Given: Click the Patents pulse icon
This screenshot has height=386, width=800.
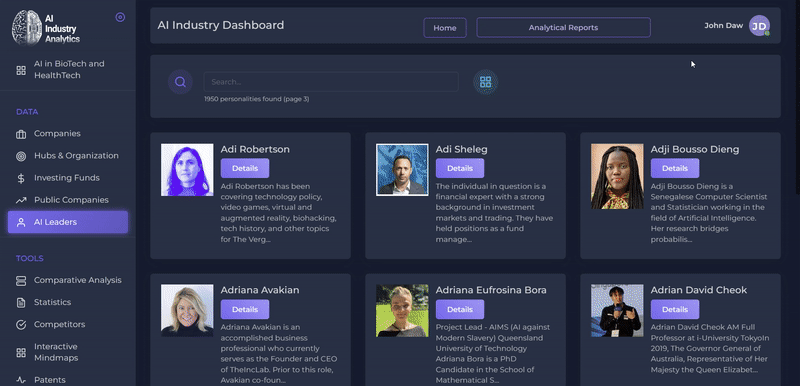Looking at the screenshot, I should coord(21,380).
